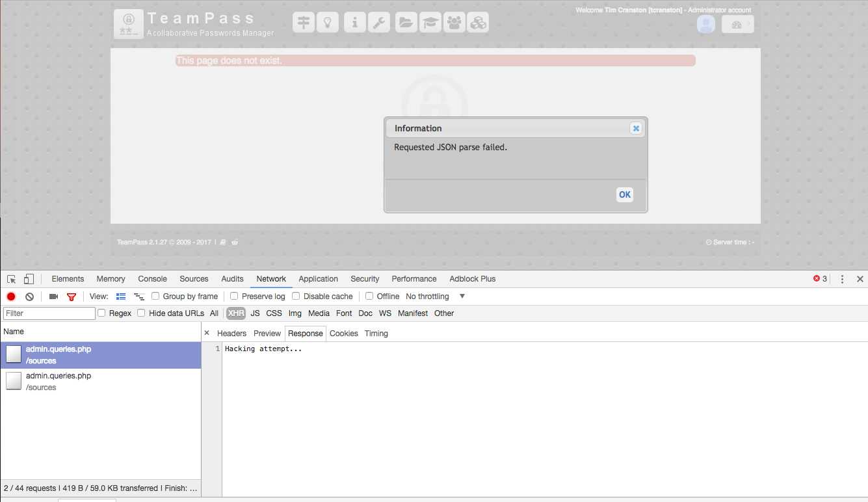Enable the Regex filter checkbox
The height and width of the screenshot is (502, 868).
(101, 313)
